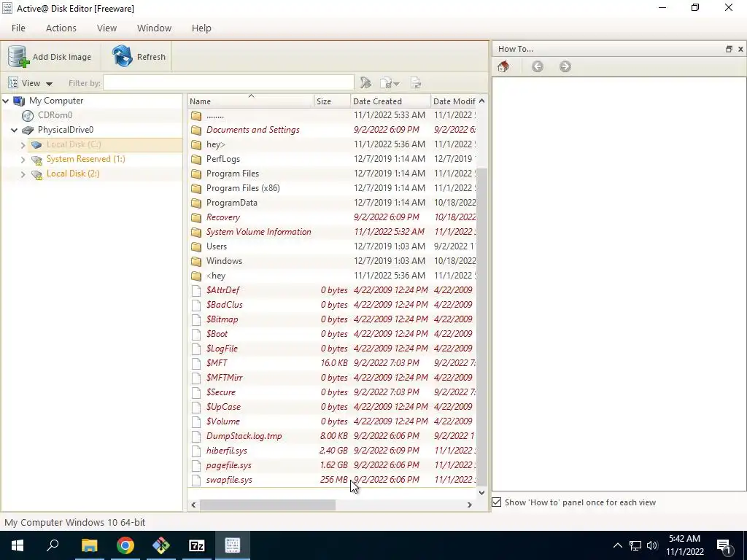
Task: Float the How To panel with restore icon
Action: click(729, 49)
